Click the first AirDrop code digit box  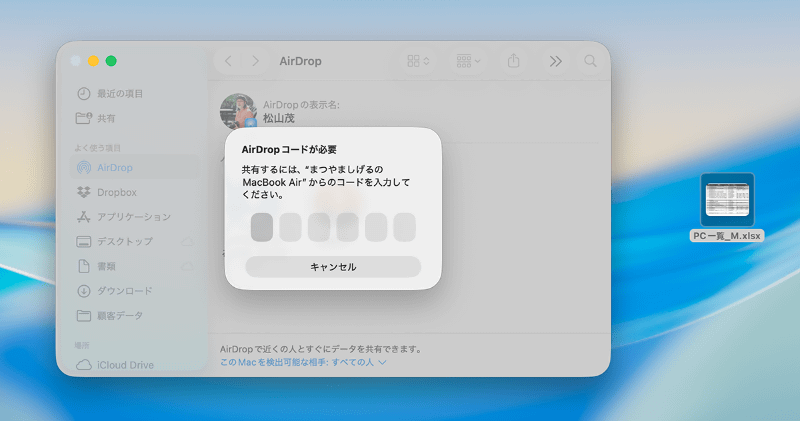262,227
